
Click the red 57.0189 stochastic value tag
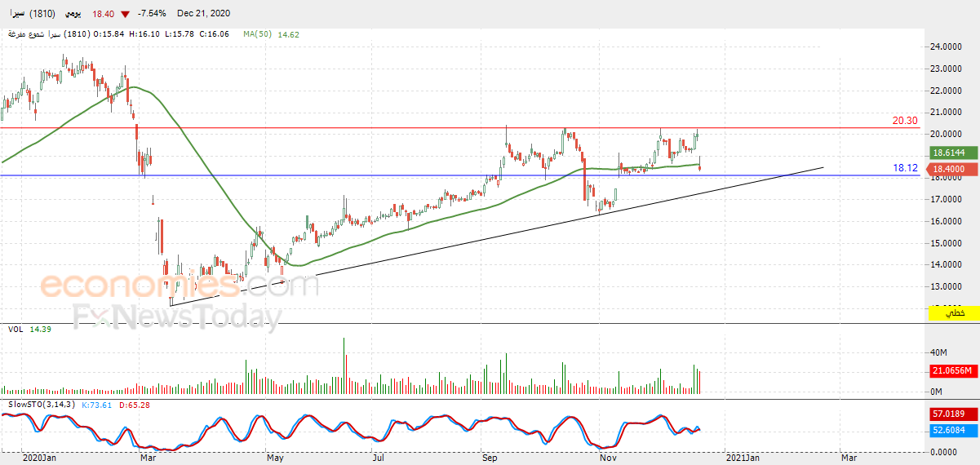[954, 414]
